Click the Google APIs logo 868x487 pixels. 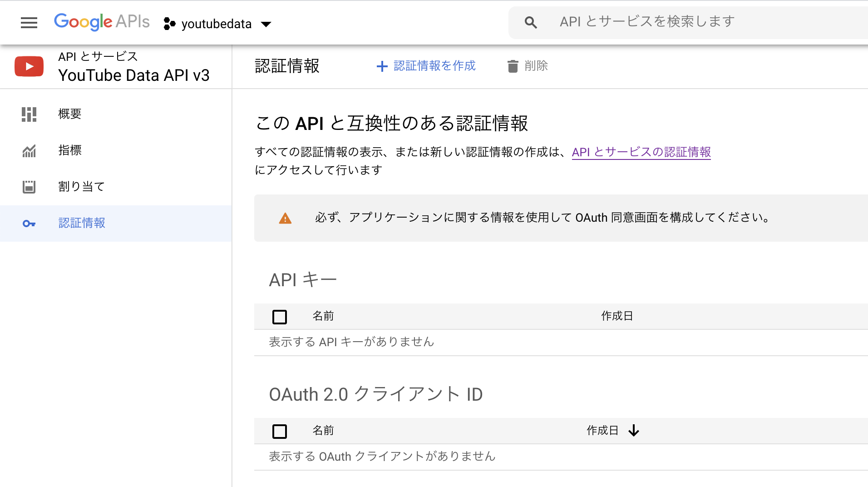tap(102, 22)
